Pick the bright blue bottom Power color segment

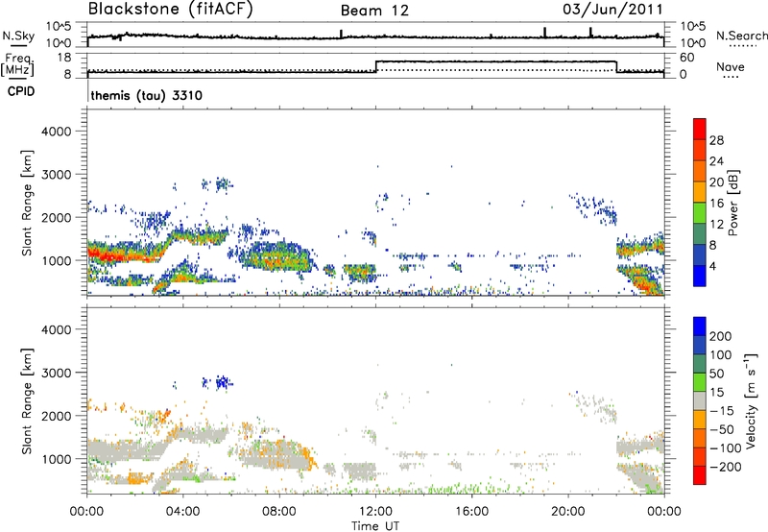(x=700, y=276)
